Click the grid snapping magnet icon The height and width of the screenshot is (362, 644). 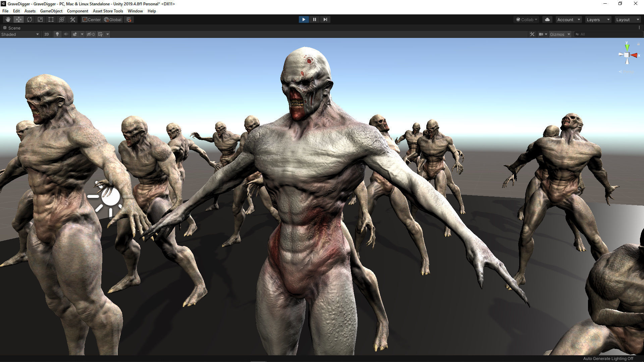point(129,19)
